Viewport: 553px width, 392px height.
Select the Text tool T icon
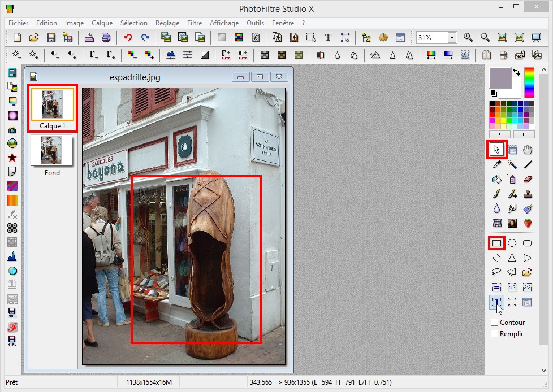(328, 37)
